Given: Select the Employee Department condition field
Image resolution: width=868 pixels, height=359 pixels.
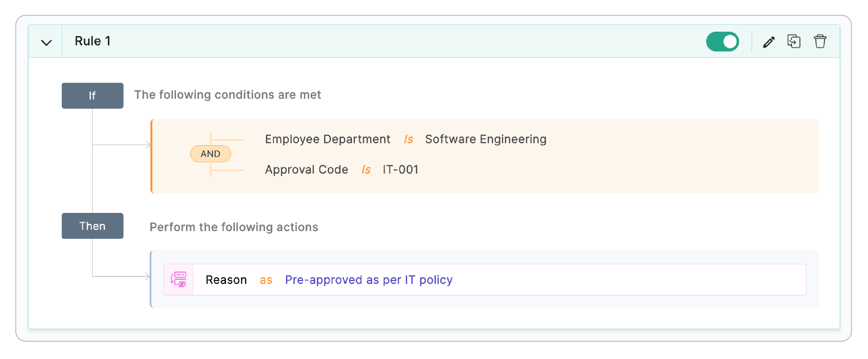Looking at the screenshot, I should click(x=328, y=139).
